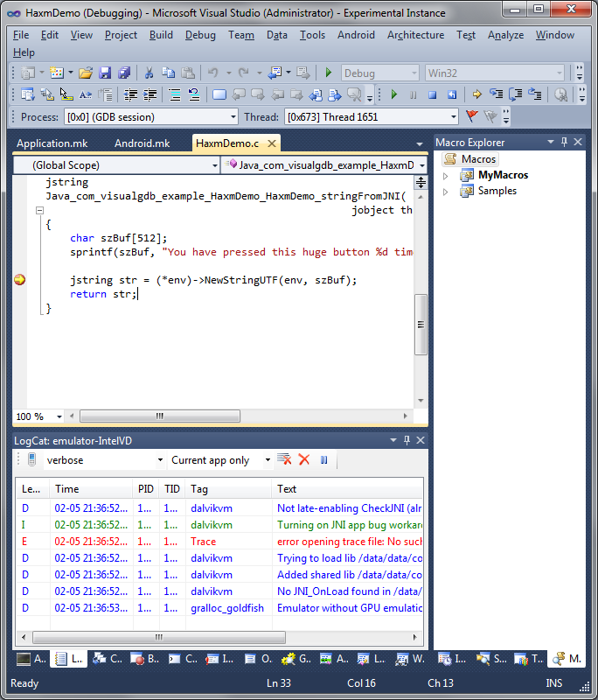Click the Continue green arrow on the debug toolbar

(393, 94)
